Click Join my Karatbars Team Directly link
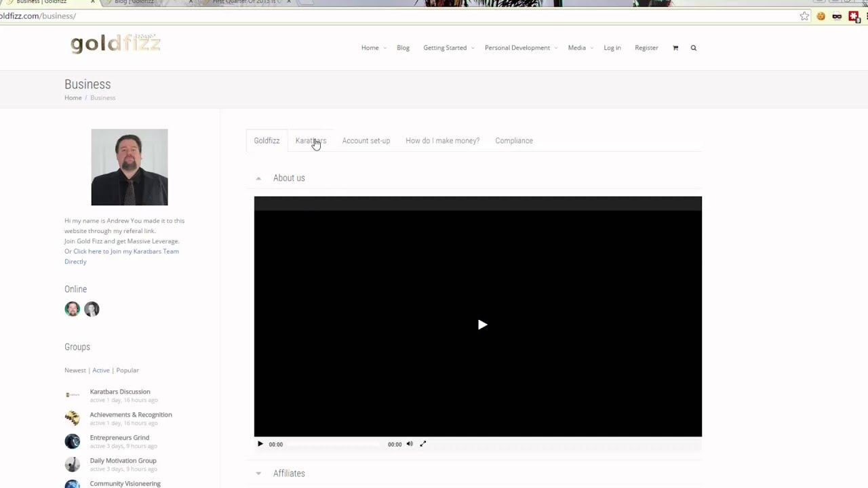The height and width of the screenshot is (488, 868). coord(121,256)
